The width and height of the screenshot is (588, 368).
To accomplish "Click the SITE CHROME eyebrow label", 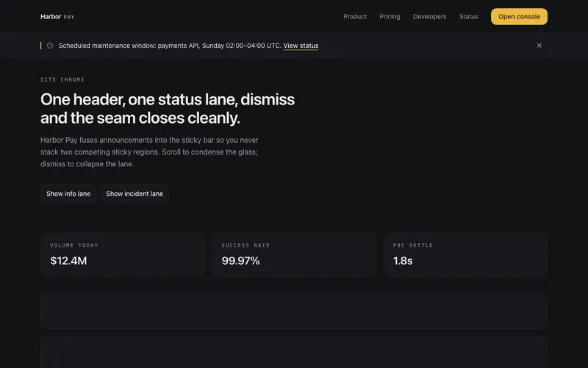I will point(62,79).
